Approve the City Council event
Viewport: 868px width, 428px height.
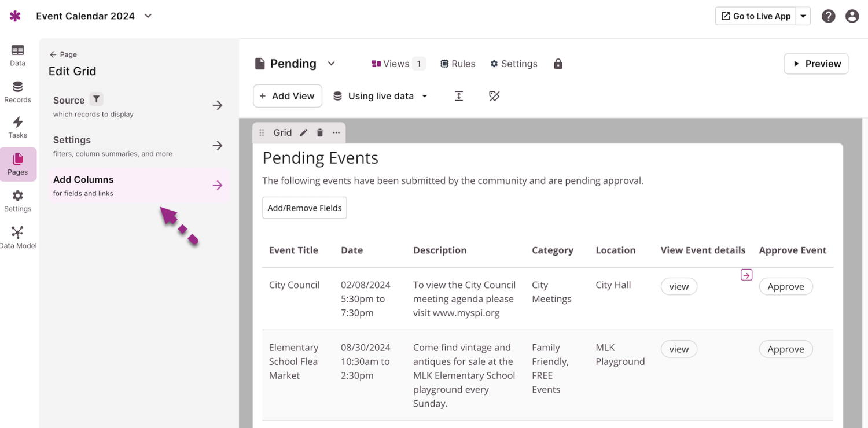tap(785, 287)
